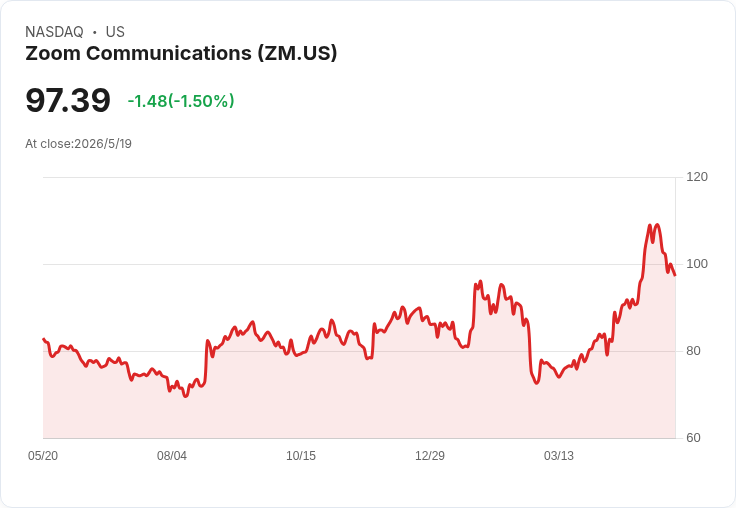
Task: Click the 80 price axis label
Action: pos(693,351)
